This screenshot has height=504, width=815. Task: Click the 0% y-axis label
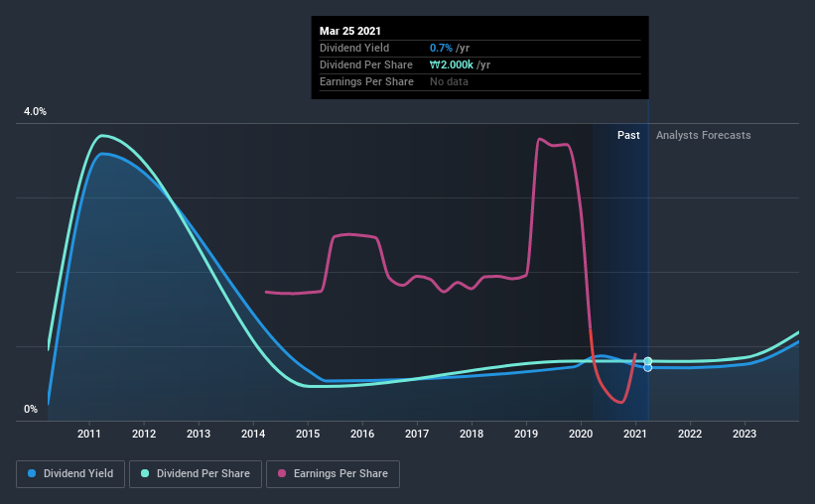tap(31, 410)
